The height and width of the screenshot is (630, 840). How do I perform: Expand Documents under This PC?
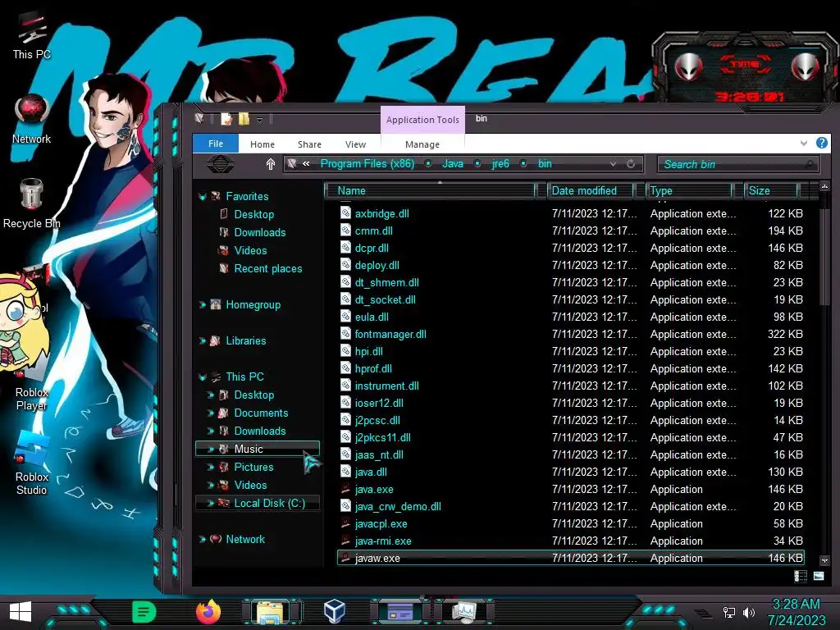pos(211,413)
